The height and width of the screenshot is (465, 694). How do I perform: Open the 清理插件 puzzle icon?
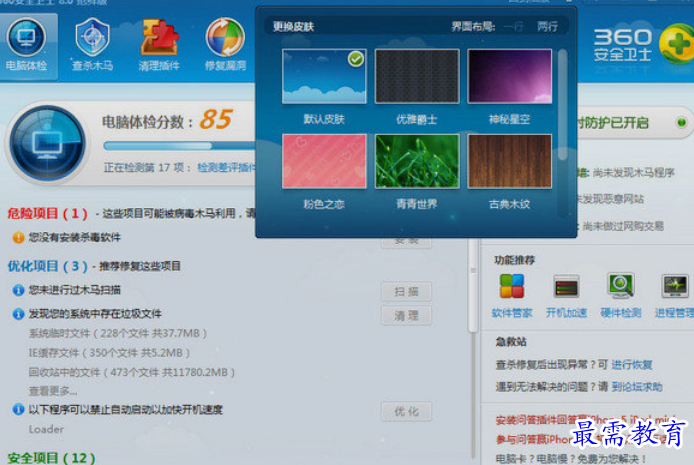(159, 38)
